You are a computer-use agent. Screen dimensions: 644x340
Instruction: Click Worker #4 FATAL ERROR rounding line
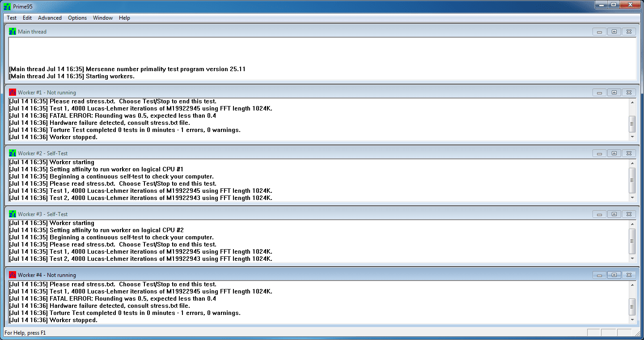coord(113,299)
